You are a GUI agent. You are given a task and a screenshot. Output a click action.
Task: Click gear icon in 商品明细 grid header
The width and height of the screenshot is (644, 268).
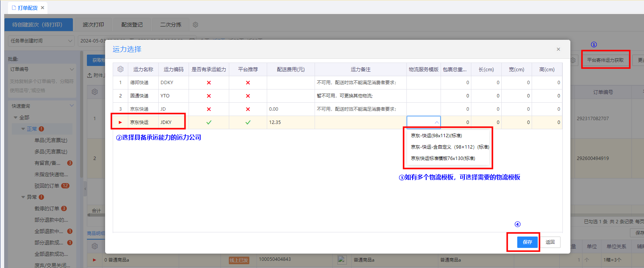pos(95,246)
